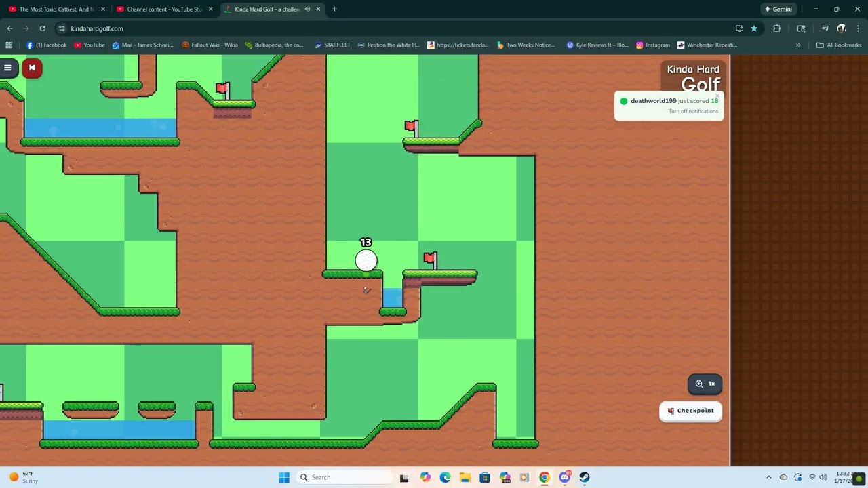
Task: Reload the current page
Action: [x=42, y=28]
